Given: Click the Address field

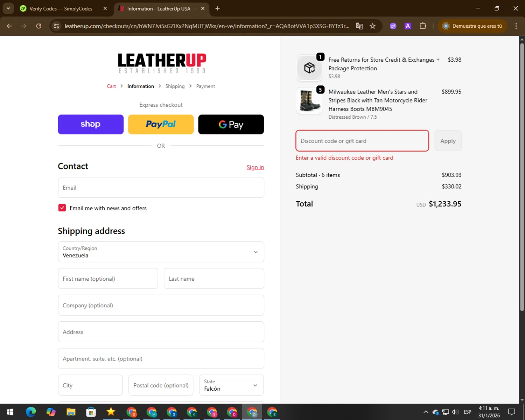Looking at the screenshot, I should coord(161,332).
